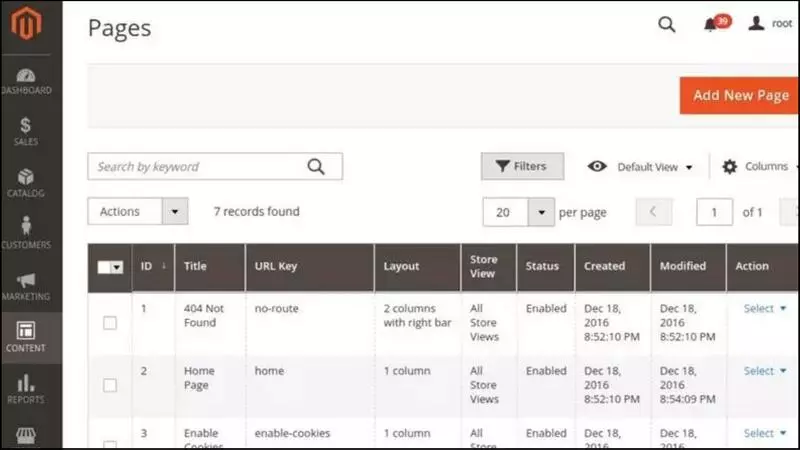This screenshot has width=800, height=450.
Task: Open Select action for Enable Cookies row
Action: point(764,433)
